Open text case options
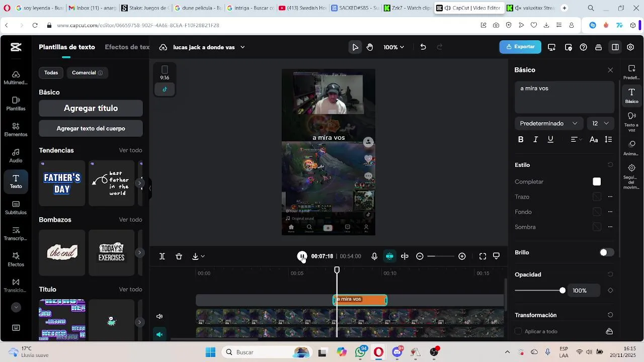Image resolution: width=644 pixels, height=362 pixels. 594,139
